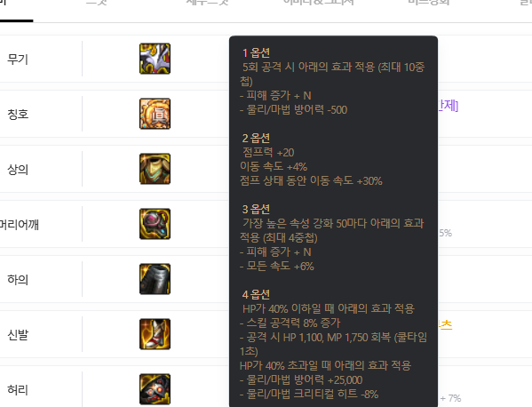Click the 3 옵션 heading in tooltip
This screenshot has height=407, width=532.
(x=256, y=209)
